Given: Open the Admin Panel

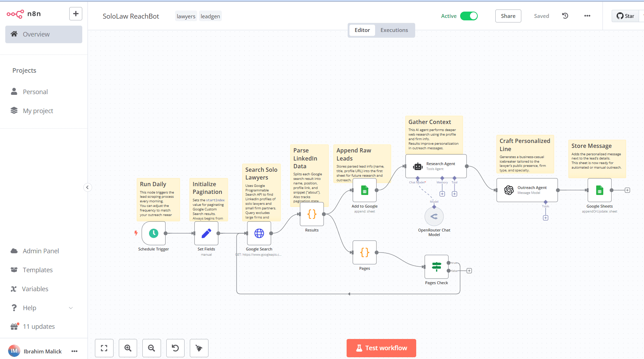Looking at the screenshot, I should (x=44, y=251).
